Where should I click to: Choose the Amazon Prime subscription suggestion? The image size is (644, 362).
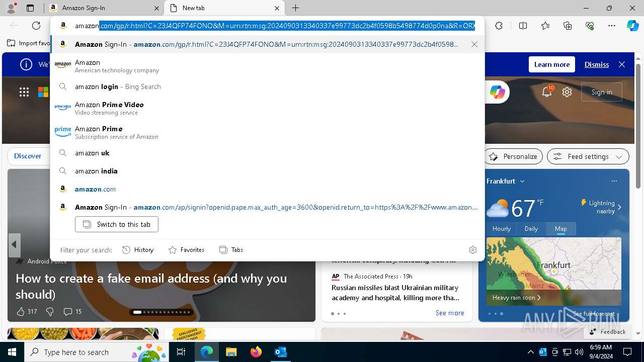click(x=267, y=132)
